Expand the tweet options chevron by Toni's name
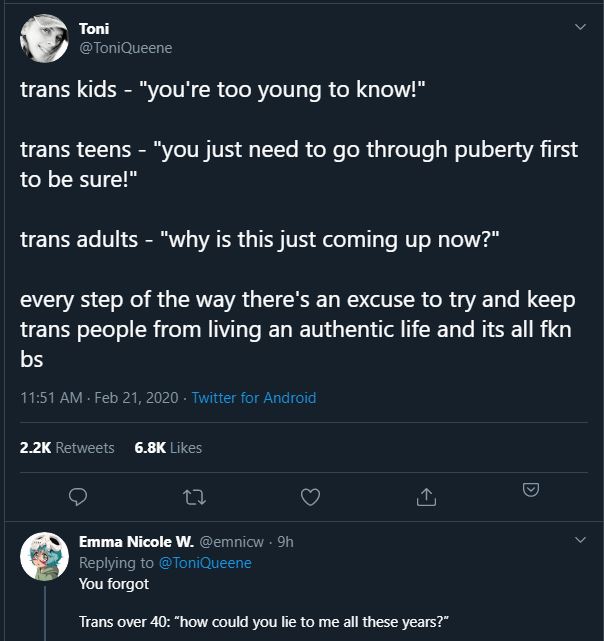 580,27
